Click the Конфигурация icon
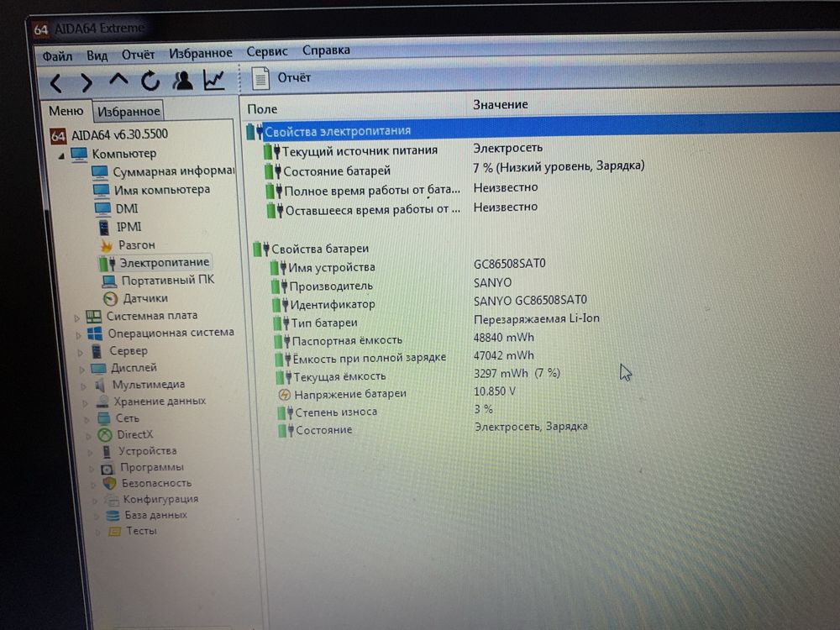 click(x=112, y=500)
